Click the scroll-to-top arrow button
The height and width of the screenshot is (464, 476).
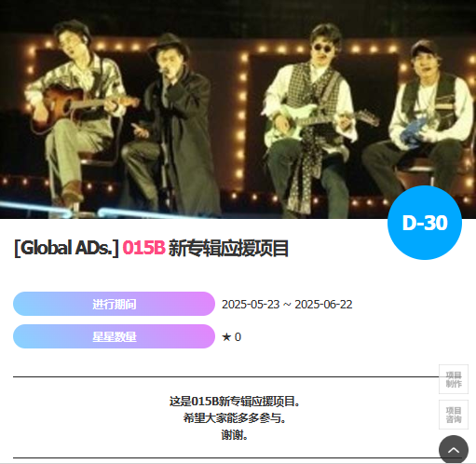point(454,449)
